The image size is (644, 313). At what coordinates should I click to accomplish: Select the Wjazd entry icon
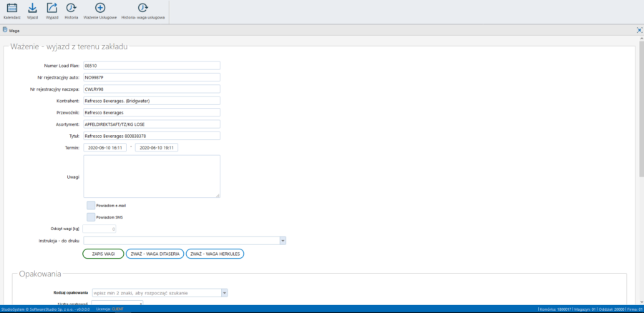click(32, 8)
